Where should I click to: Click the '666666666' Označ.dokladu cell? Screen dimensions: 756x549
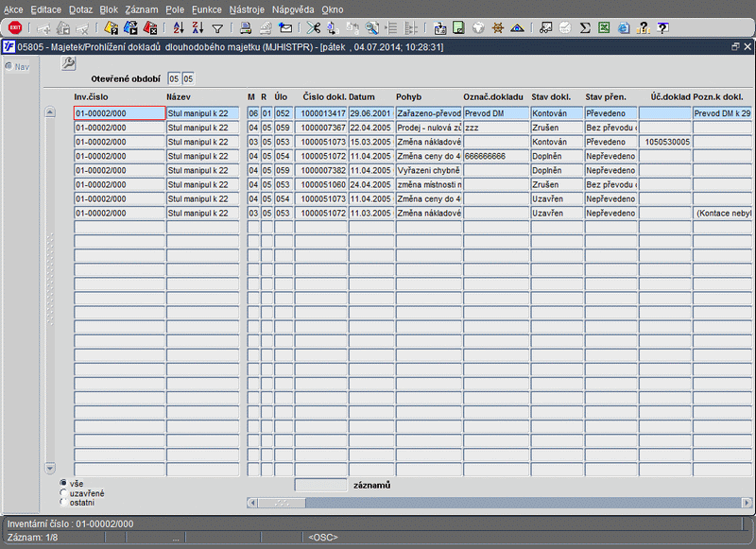(496, 156)
